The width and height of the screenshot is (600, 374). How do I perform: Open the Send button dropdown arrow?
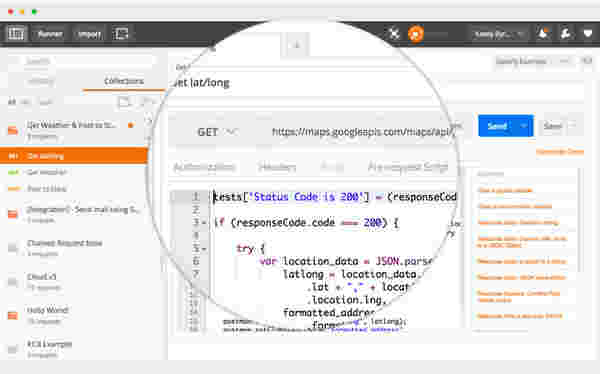pyautogui.click(x=524, y=126)
